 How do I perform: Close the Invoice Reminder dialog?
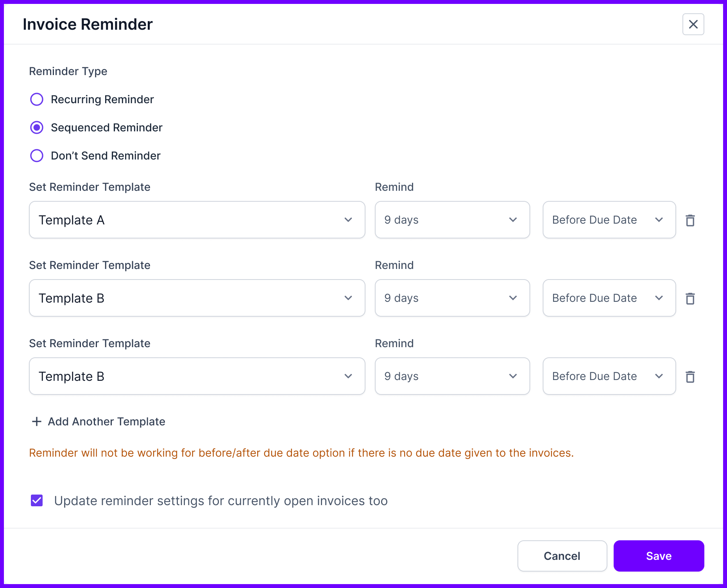pyautogui.click(x=693, y=24)
